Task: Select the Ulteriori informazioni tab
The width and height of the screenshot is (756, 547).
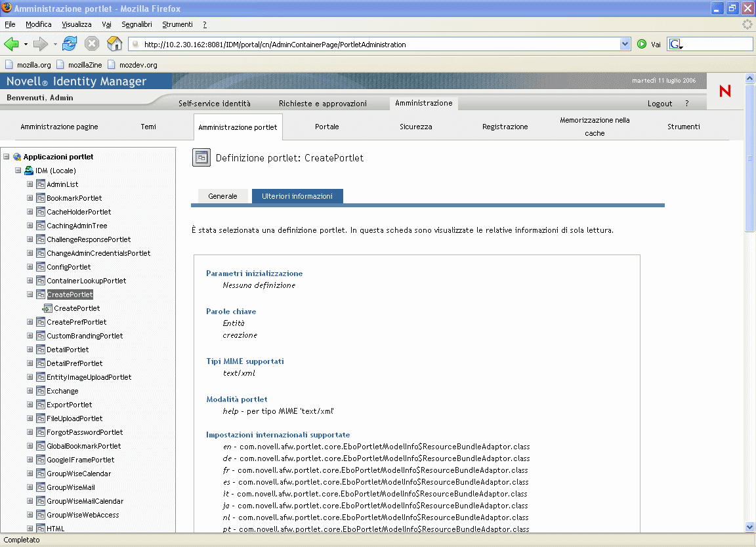Action: (297, 196)
